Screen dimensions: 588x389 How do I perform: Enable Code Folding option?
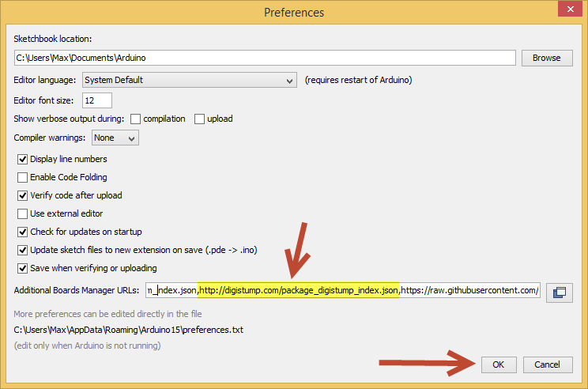point(23,177)
